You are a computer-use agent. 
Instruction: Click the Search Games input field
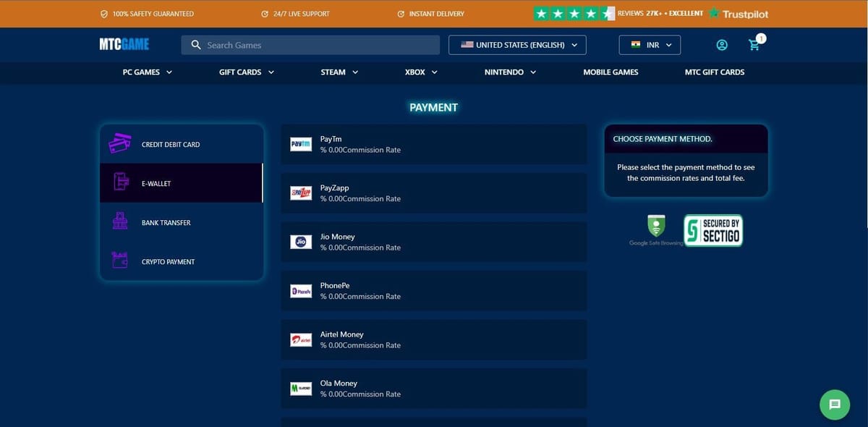point(318,45)
